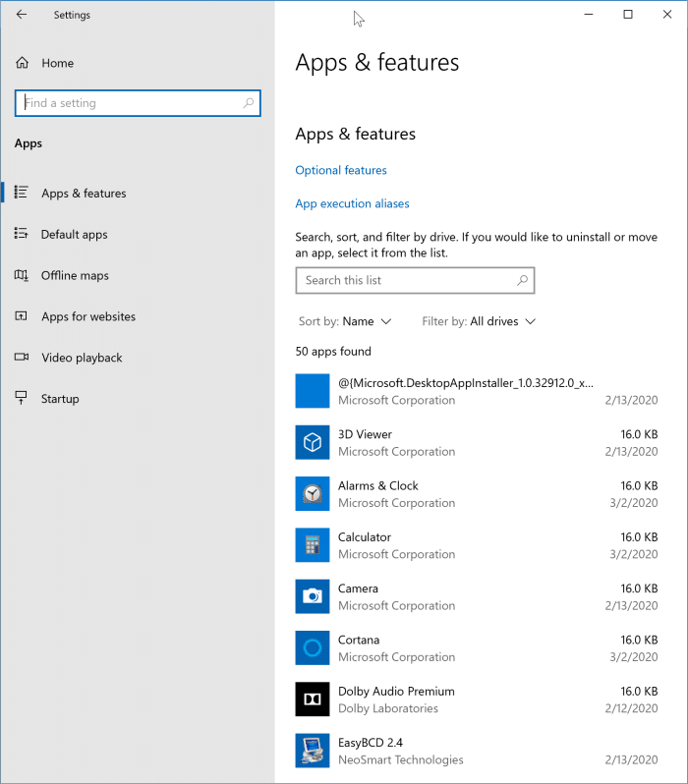Viewport: 688px width, 784px height.
Task: Click the Apps & features sidebar icon
Action: 21,193
